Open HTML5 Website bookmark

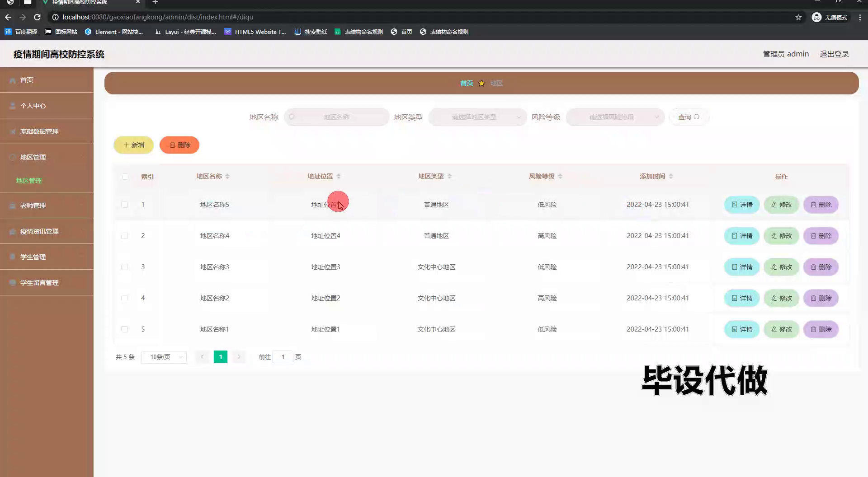pos(255,32)
